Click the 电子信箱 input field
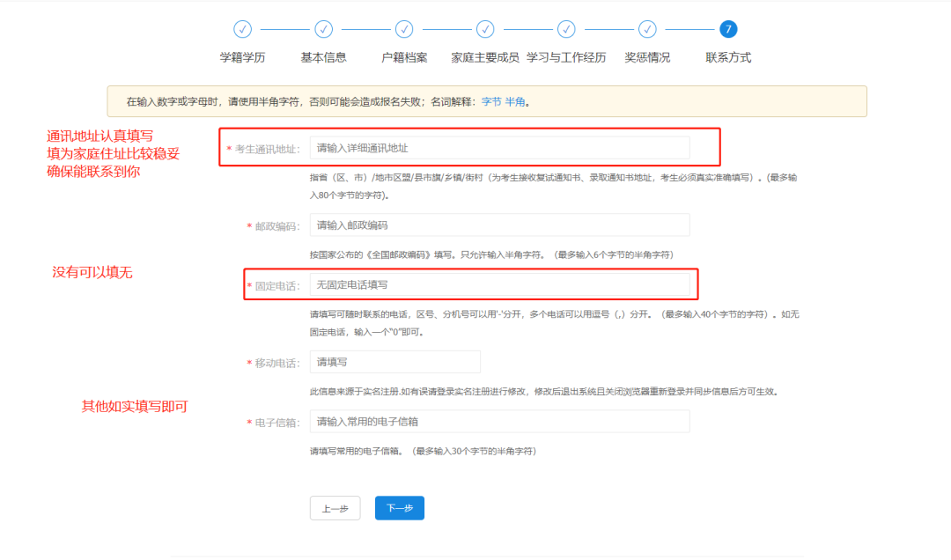The width and height of the screenshot is (951, 560). 499,422
